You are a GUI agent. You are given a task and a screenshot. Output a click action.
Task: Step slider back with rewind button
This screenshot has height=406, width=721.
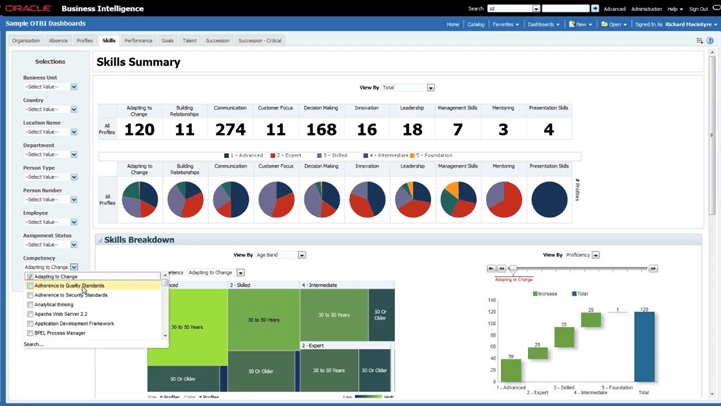[x=502, y=268]
